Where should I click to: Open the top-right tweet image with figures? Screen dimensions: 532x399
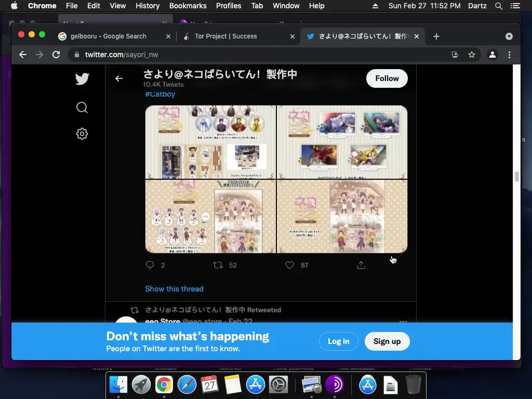(342, 142)
